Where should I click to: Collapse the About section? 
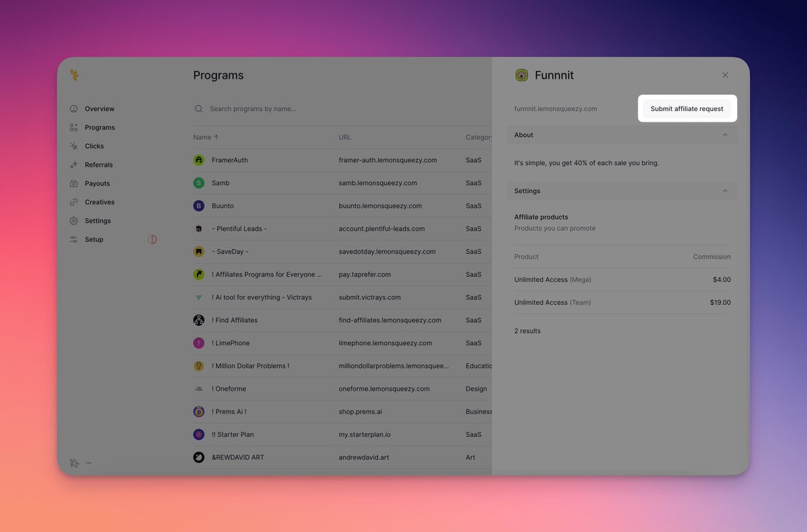622,135
